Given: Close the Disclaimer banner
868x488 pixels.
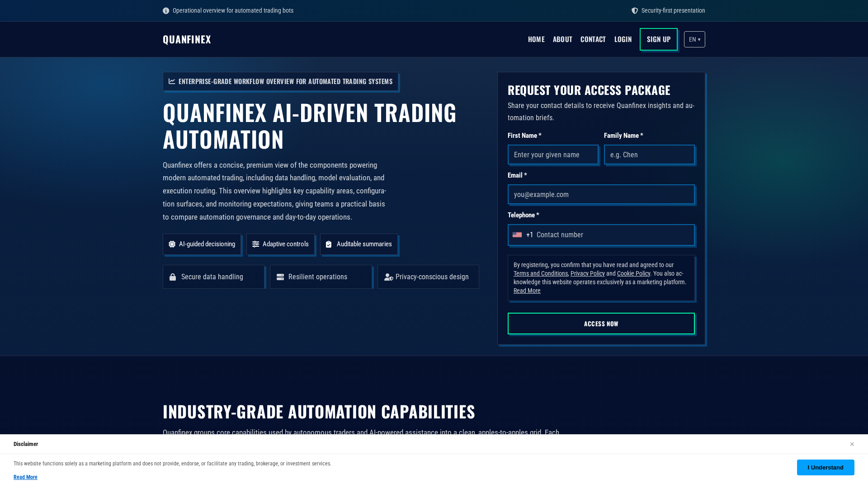Looking at the screenshot, I should (852, 444).
